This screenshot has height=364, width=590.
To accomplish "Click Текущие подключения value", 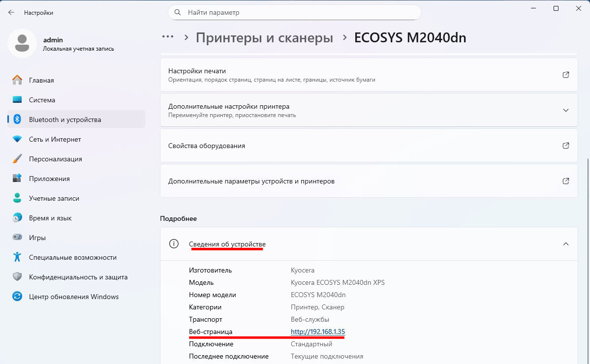I will click(327, 356).
